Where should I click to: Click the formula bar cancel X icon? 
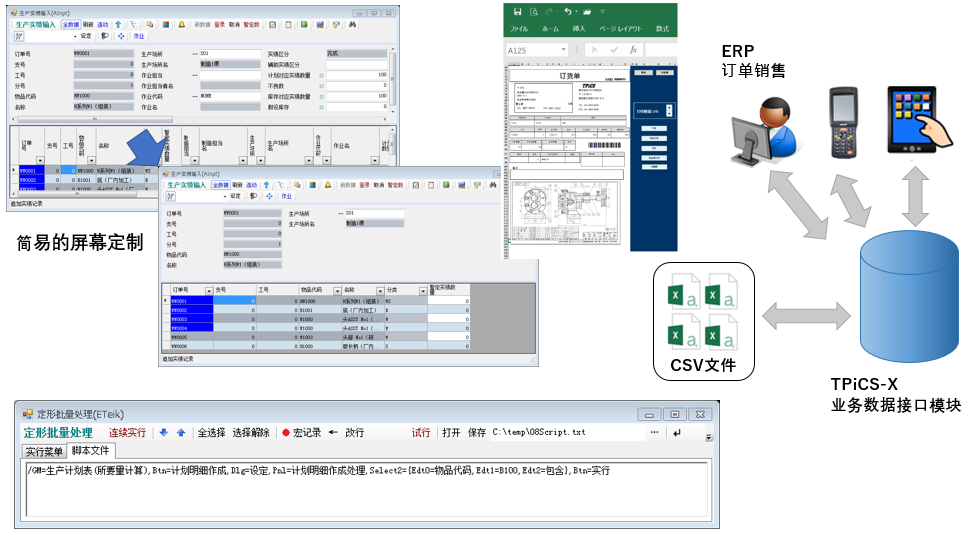click(594, 50)
